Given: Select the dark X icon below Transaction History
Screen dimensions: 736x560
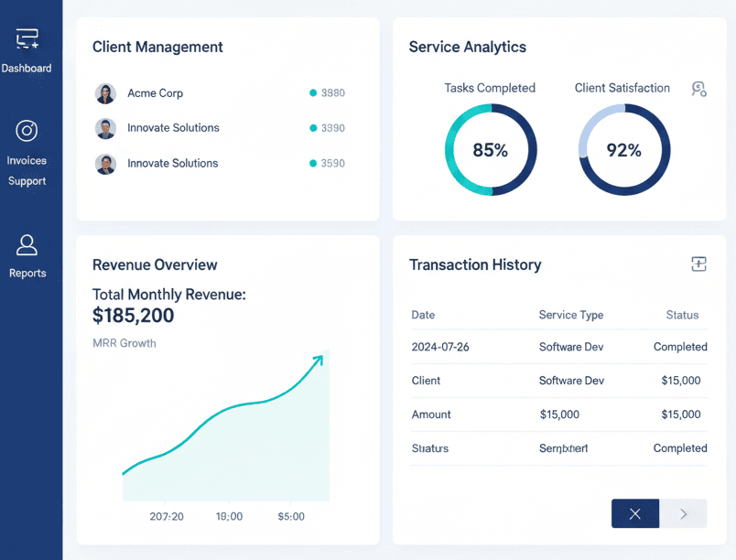Looking at the screenshot, I should 634,513.
